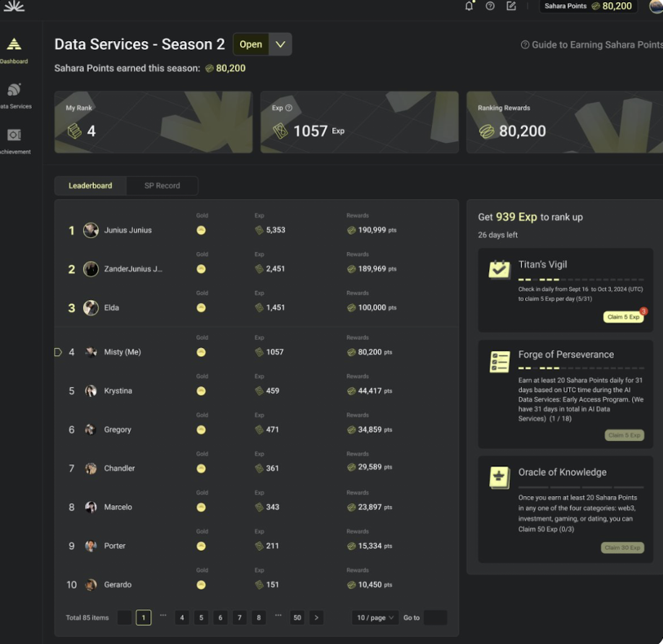
Task: Open Guide to Earning Sahara Points
Action: click(592, 45)
